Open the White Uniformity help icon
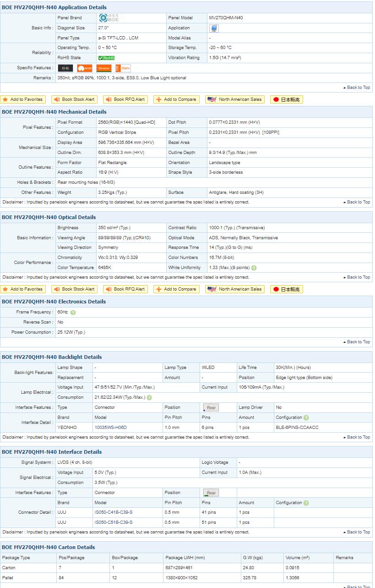The width and height of the screenshot is (375, 588). (254, 268)
